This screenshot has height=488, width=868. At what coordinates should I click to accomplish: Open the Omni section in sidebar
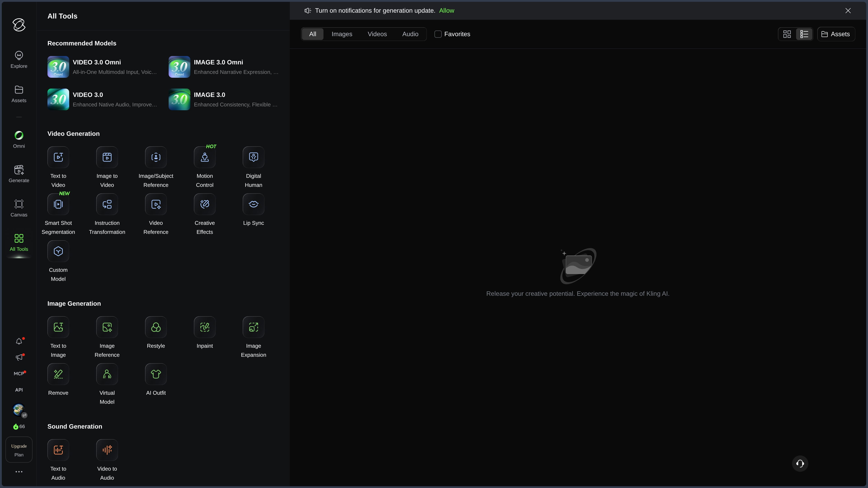coord(19,140)
